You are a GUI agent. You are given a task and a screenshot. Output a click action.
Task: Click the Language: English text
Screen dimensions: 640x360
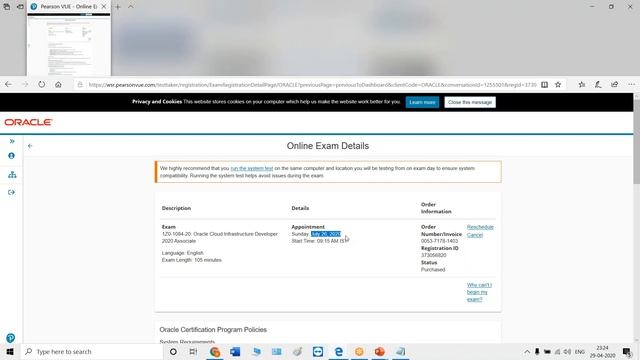(x=182, y=253)
